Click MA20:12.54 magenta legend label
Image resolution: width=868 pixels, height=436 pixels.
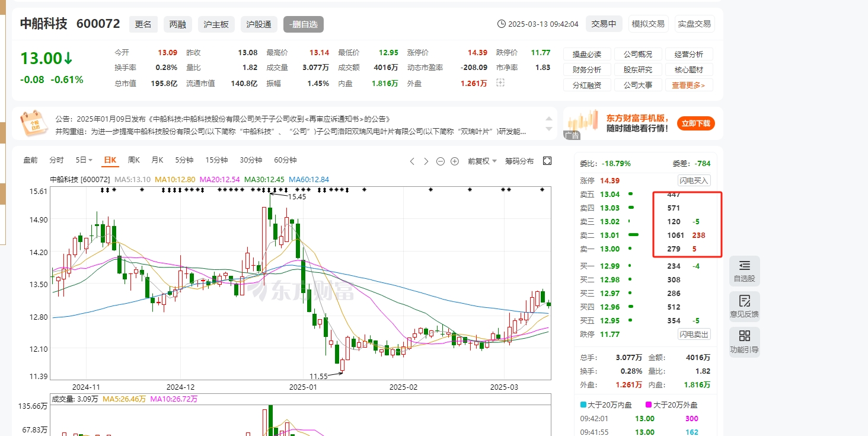click(221, 179)
